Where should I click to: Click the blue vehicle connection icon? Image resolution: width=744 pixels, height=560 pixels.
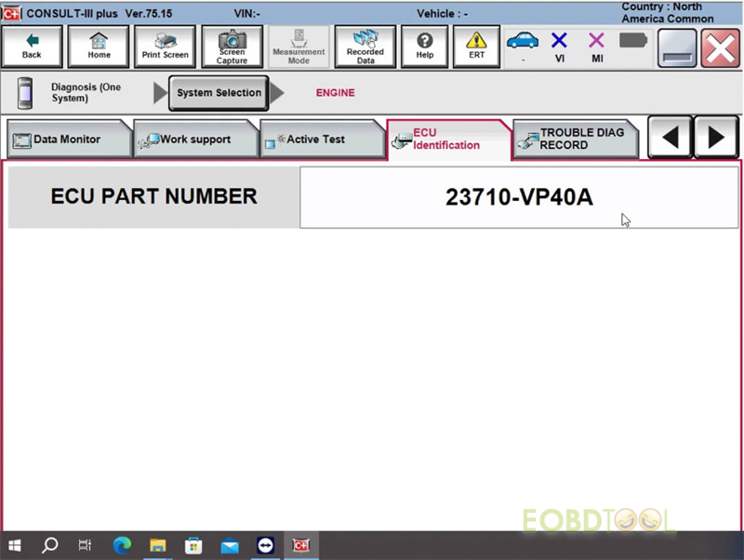(x=522, y=42)
